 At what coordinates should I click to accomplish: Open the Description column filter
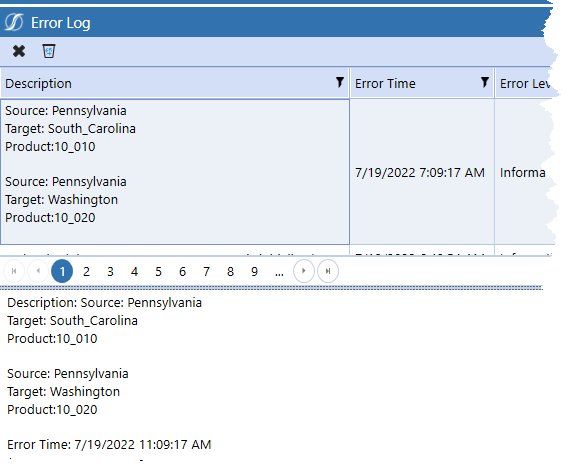[x=340, y=82]
